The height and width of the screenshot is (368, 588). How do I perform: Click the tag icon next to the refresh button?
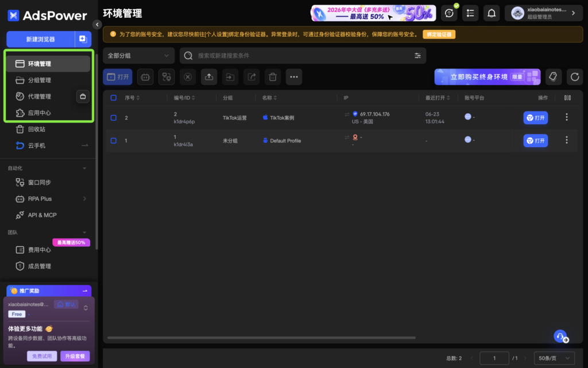(x=553, y=77)
